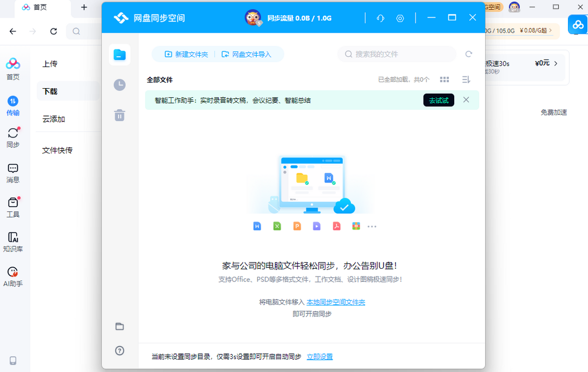
Task: Open 工具 in main window sidebar
Action: pyautogui.click(x=13, y=208)
